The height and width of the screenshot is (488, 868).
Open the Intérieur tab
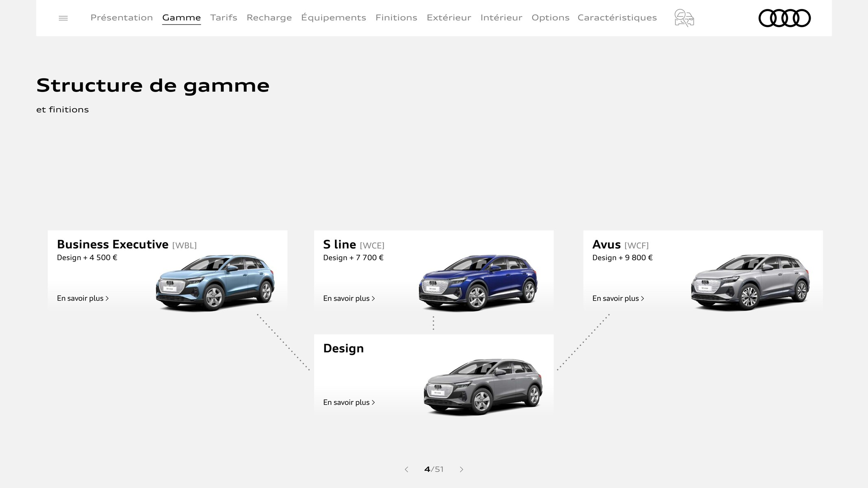(501, 17)
